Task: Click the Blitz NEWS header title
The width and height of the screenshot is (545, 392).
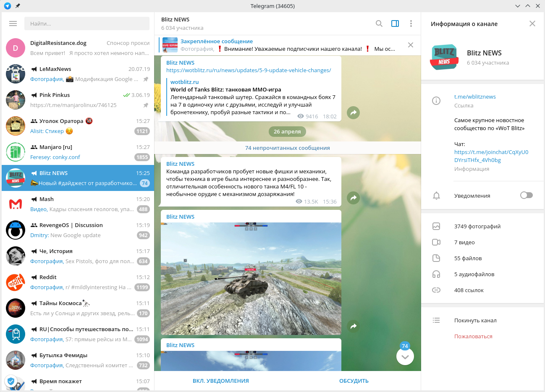Action: (175, 19)
